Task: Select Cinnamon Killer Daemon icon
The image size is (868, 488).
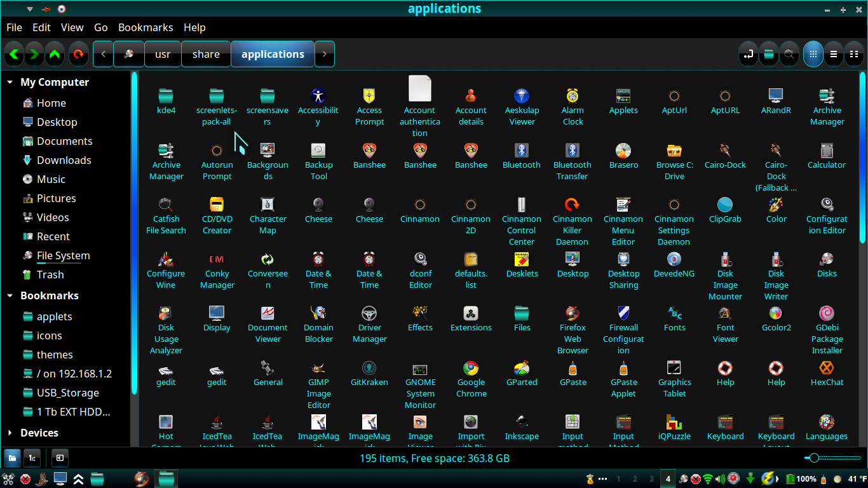Action: coord(573,204)
